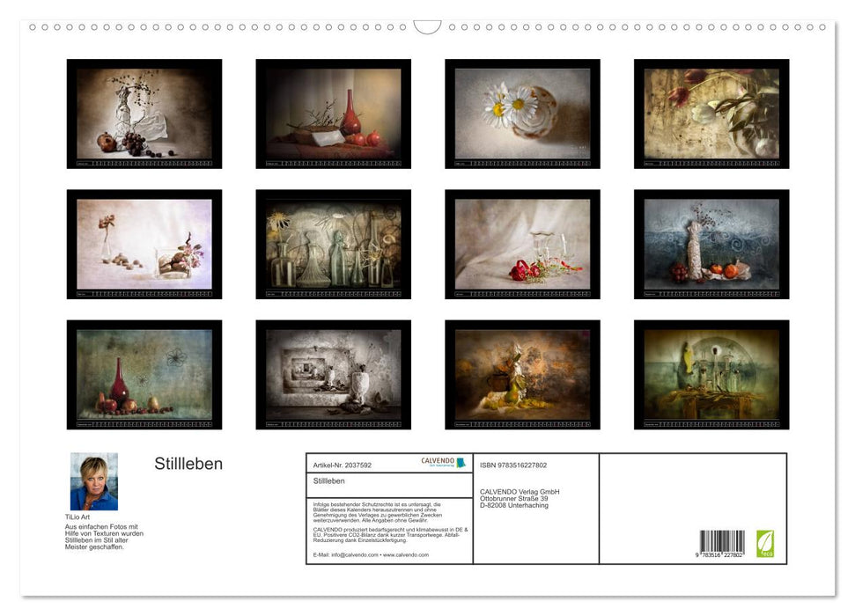Click the CALVENDO logo on the info card
The height and width of the screenshot is (616, 855).
[438, 462]
